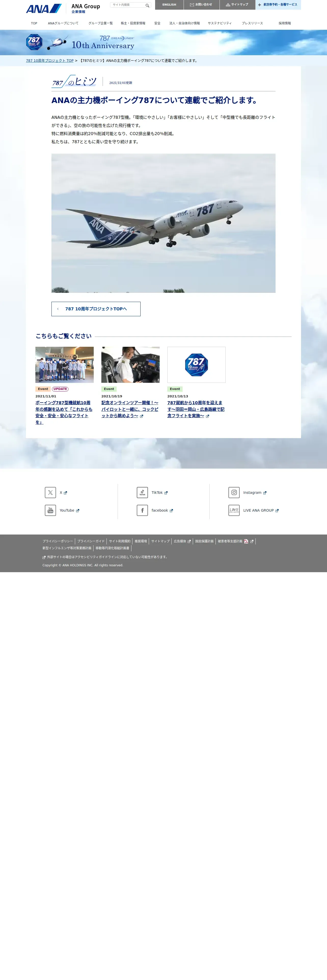Open プライバシーポリシー footer link
Screen dimensions: 327x980
point(58,541)
